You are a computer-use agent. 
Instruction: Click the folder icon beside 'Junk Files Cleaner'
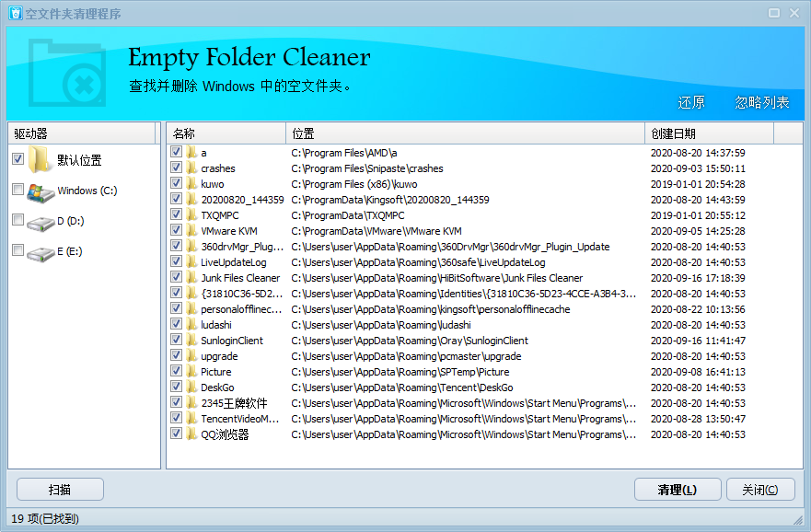[192, 278]
